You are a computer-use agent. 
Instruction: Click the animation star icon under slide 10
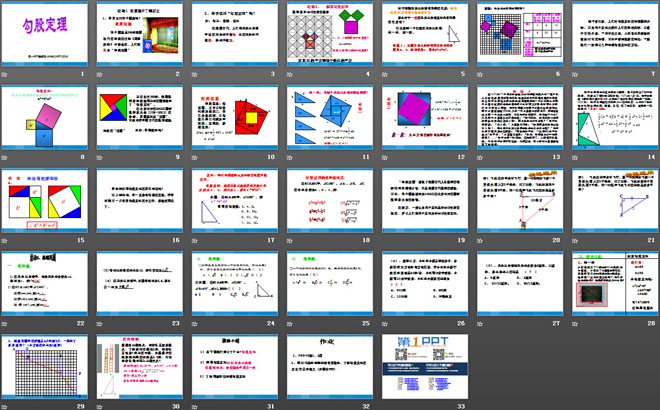tap(194, 157)
